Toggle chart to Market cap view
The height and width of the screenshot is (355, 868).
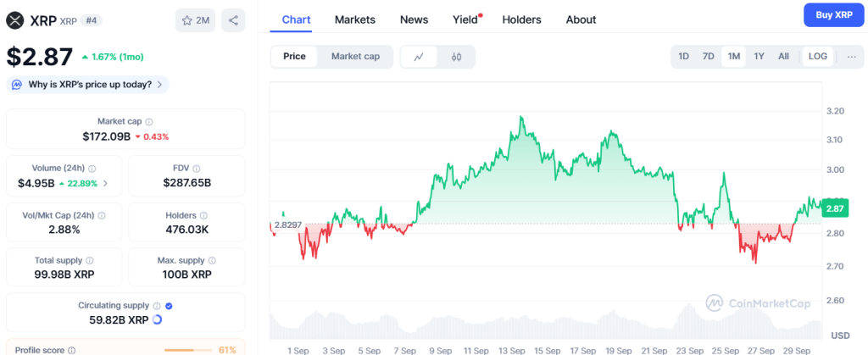(355, 57)
